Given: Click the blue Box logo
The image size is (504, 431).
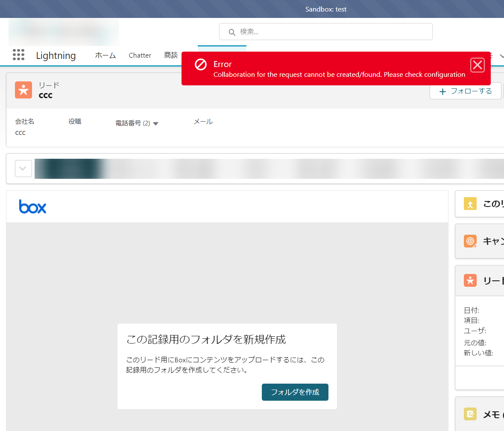Looking at the screenshot, I should (x=32, y=207).
